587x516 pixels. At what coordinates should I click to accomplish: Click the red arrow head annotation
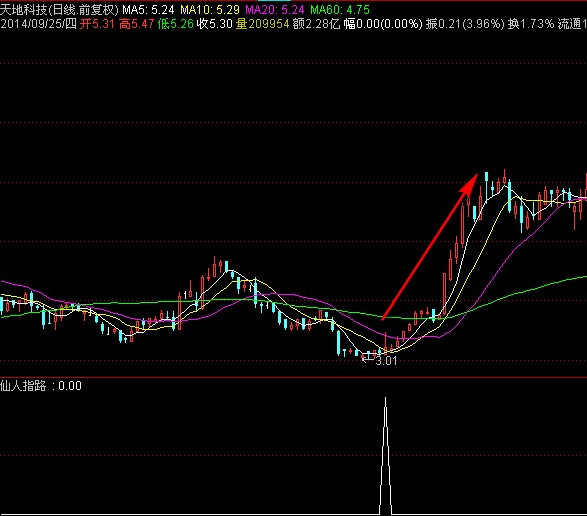coord(469,184)
